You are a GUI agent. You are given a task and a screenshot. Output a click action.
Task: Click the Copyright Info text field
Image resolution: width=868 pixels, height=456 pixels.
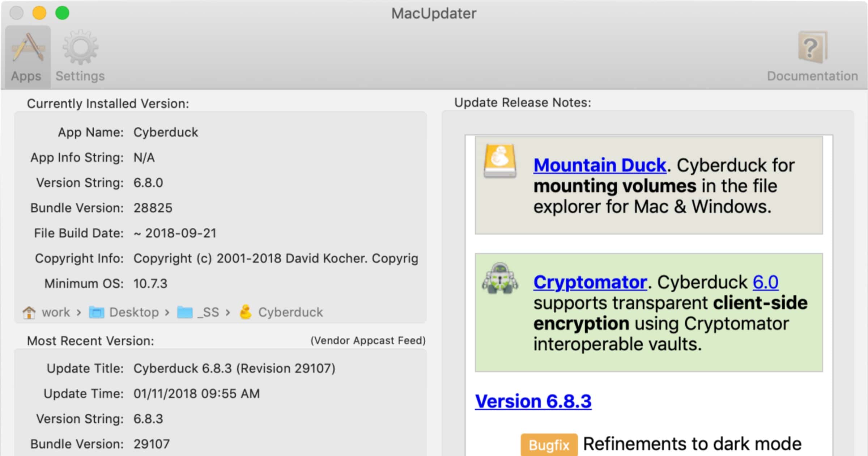pos(276,258)
